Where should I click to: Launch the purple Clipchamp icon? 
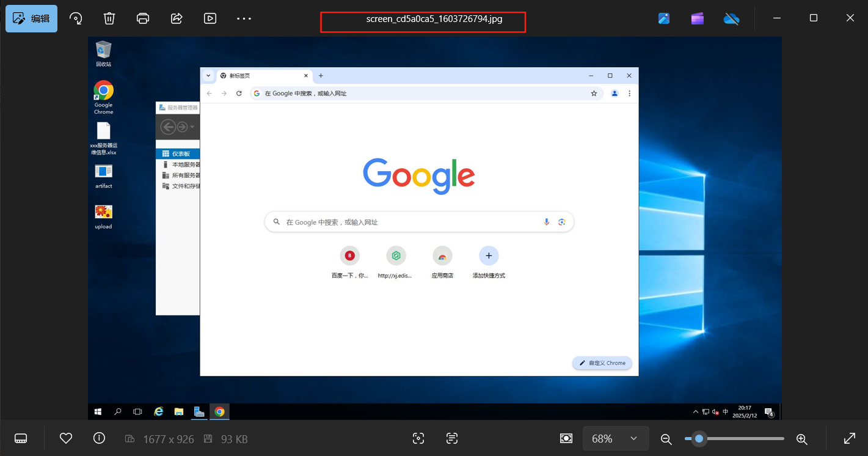click(x=698, y=18)
